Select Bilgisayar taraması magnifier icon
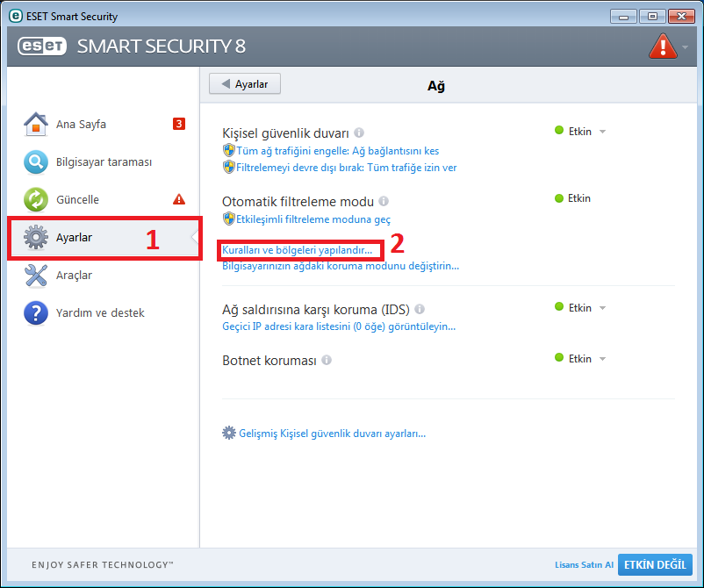Image resolution: width=704 pixels, height=588 pixels. coord(36,161)
